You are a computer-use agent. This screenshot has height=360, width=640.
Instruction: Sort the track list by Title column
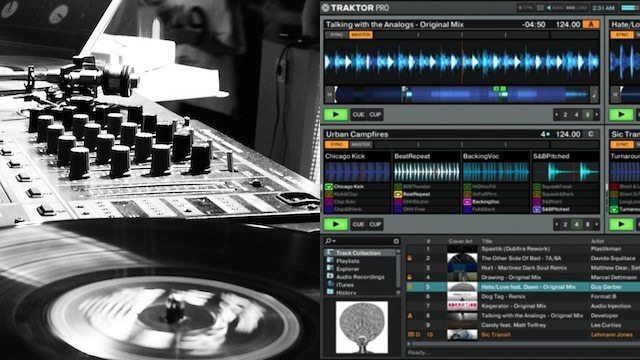click(487, 241)
